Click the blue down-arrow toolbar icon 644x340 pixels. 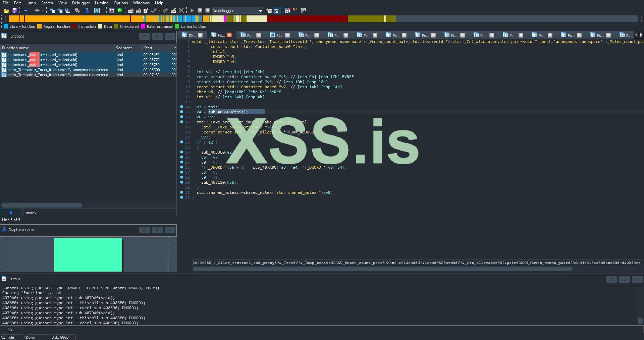coord(87,11)
